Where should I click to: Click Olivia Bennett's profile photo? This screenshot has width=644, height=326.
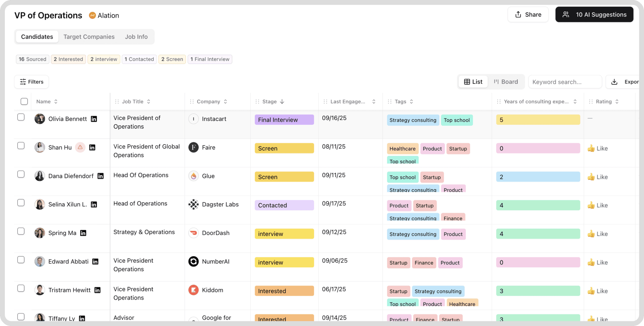coord(40,119)
